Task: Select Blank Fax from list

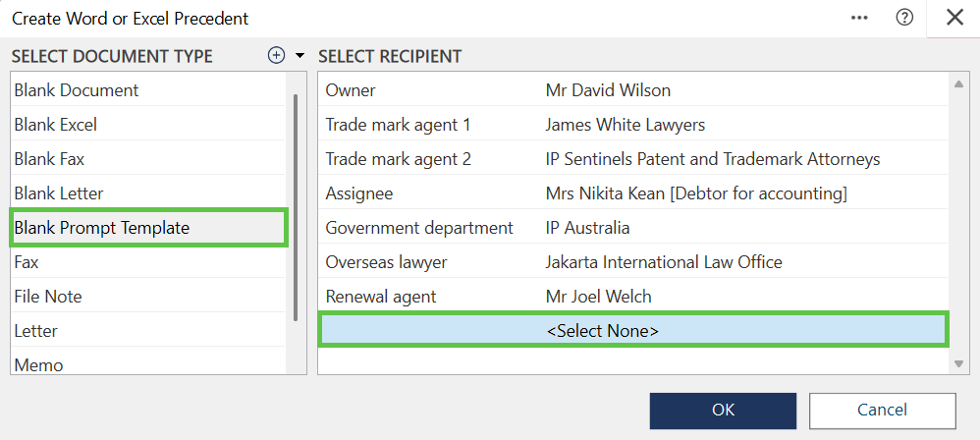Action: (x=50, y=159)
